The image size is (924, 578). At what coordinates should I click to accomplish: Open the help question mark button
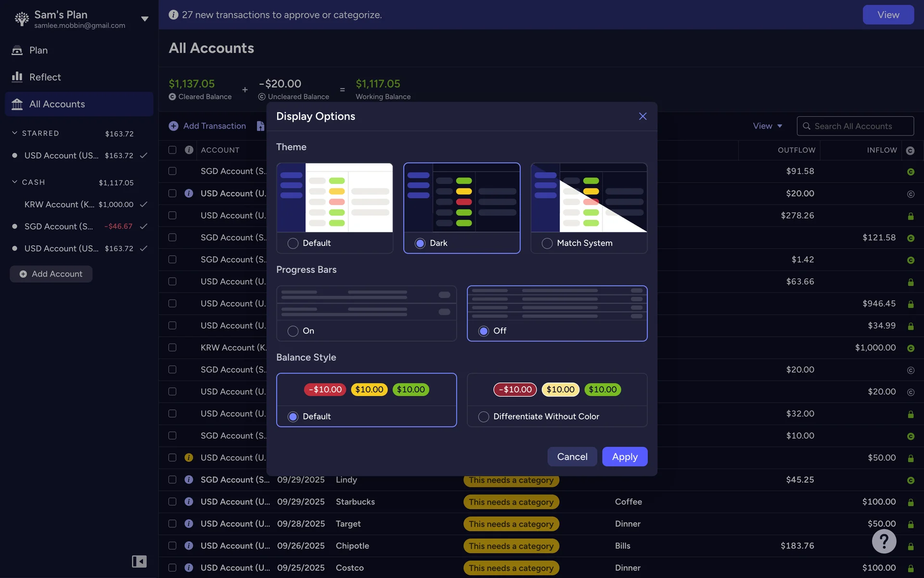tap(884, 541)
